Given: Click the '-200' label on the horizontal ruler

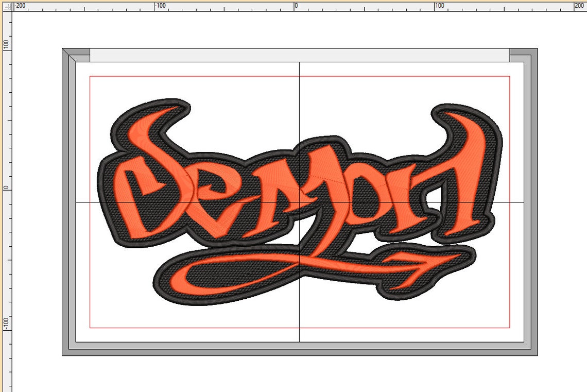Looking at the screenshot, I should coord(20,4).
